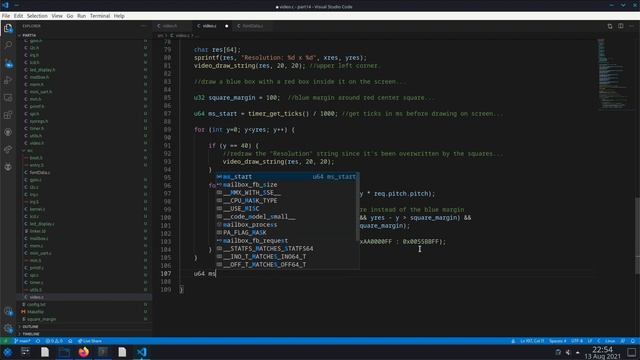This screenshot has width=640, height=360.
Task: Open video.c in the Explorer tree
Action: coord(86,297)
